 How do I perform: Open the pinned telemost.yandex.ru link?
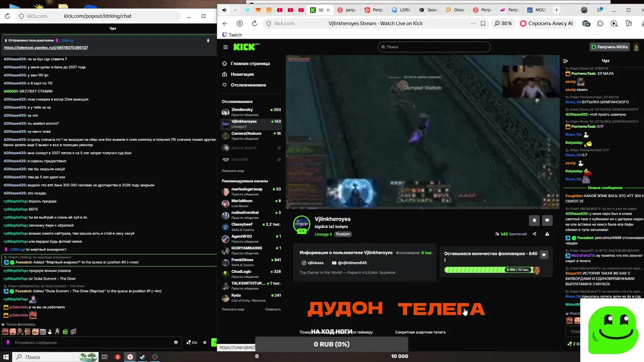click(46, 48)
